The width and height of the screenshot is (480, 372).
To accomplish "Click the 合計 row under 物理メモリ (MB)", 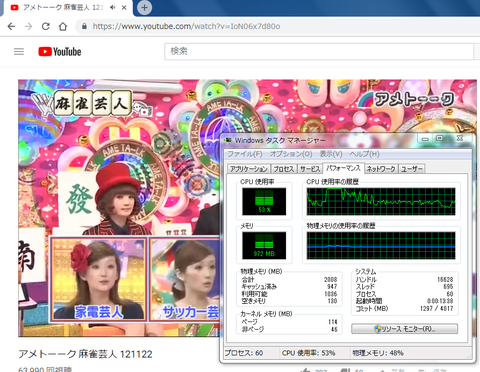I will [x=289, y=279].
